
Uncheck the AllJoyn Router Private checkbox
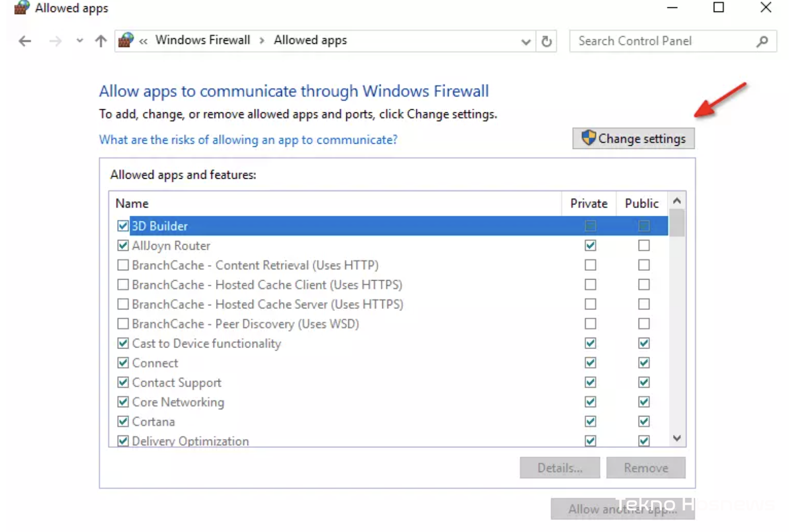(589, 245)
